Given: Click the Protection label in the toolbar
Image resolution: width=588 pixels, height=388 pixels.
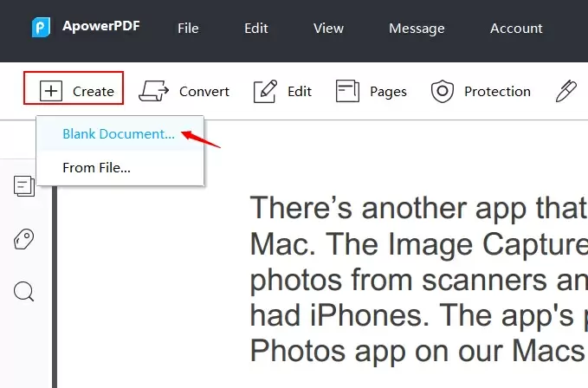Looking at the screenshot, I should pyautogui.click(x=497, y=92).
